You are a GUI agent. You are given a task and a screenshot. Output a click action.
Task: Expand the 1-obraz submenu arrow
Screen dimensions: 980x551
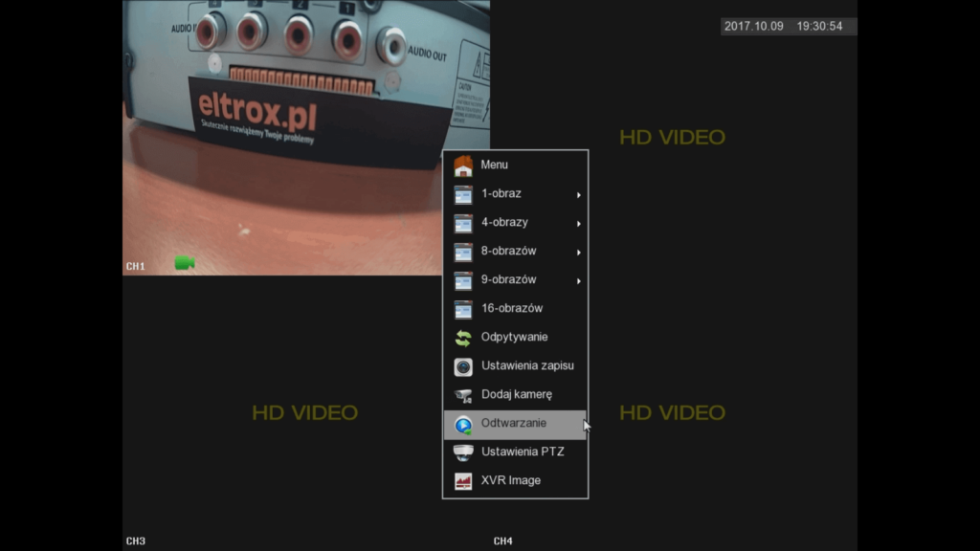578,195
